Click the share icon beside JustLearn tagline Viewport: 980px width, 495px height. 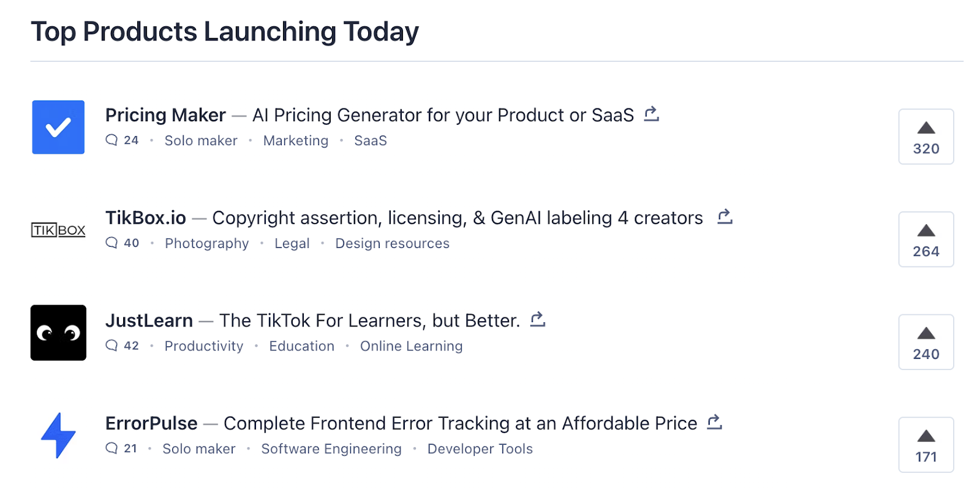coord(538,319)
